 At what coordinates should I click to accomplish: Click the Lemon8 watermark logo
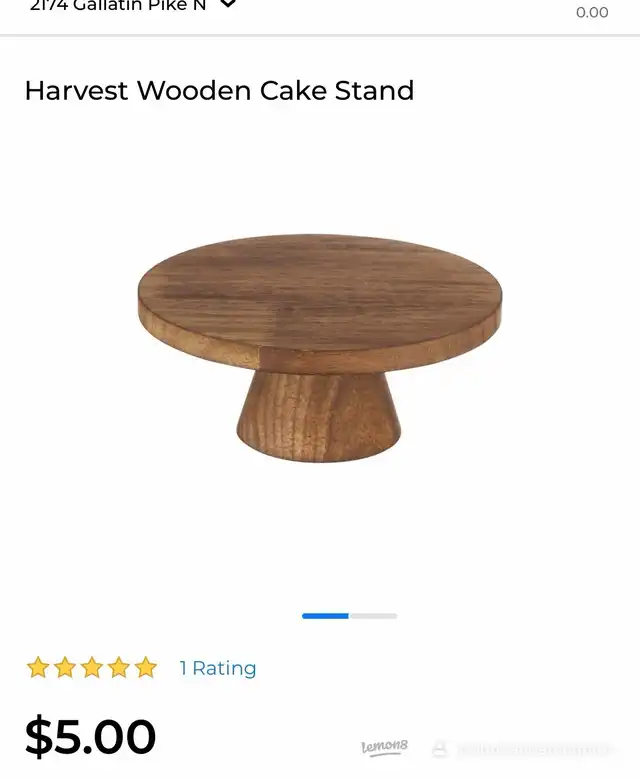385,747
